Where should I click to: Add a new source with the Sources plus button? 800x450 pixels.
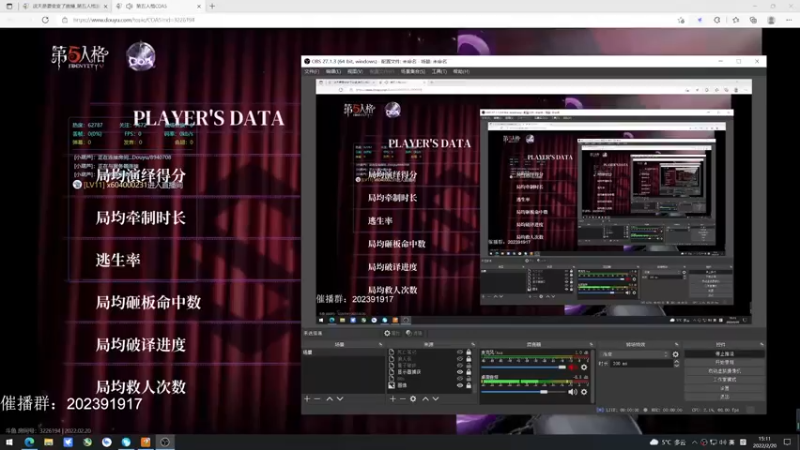point(393,398)
